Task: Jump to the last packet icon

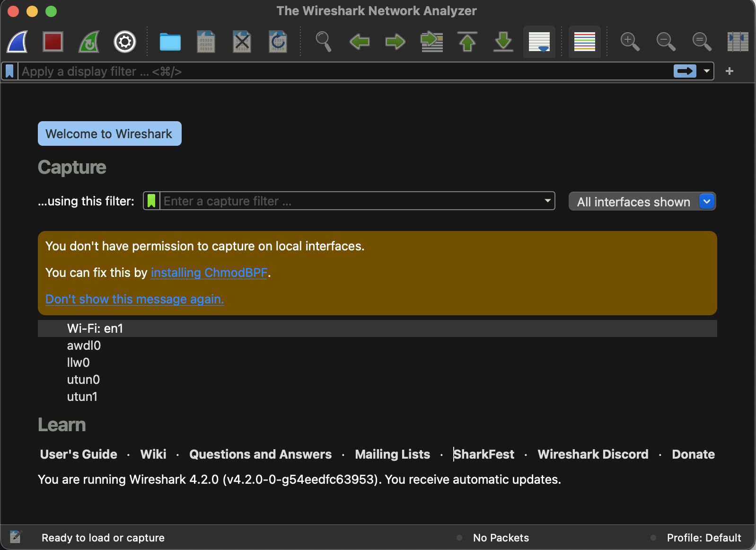Action: coord(503,42)
